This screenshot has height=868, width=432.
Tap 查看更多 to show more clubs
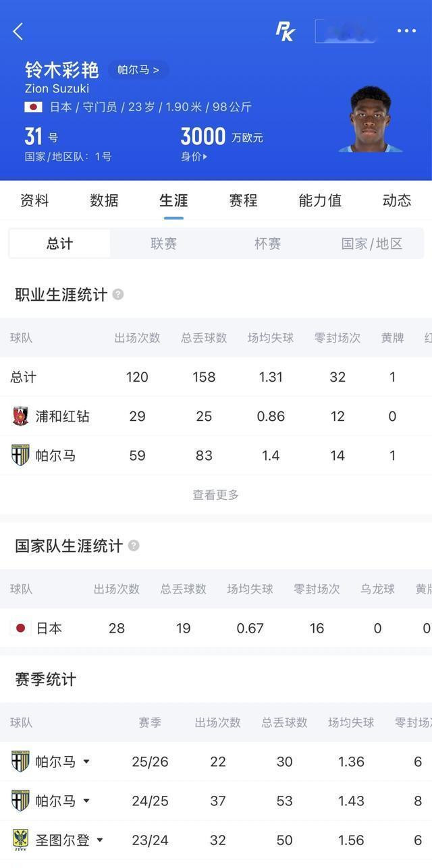[x=216, y=494]
